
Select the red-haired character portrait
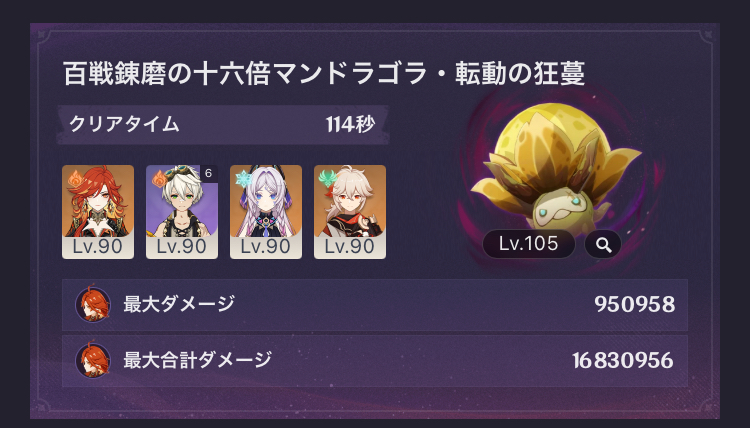(98, 212)
